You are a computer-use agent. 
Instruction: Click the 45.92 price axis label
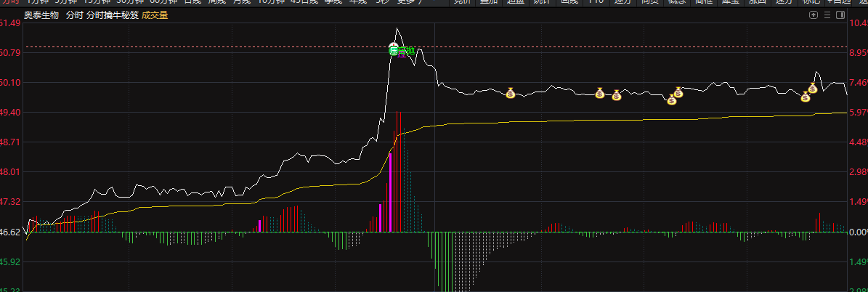(10, 262)
